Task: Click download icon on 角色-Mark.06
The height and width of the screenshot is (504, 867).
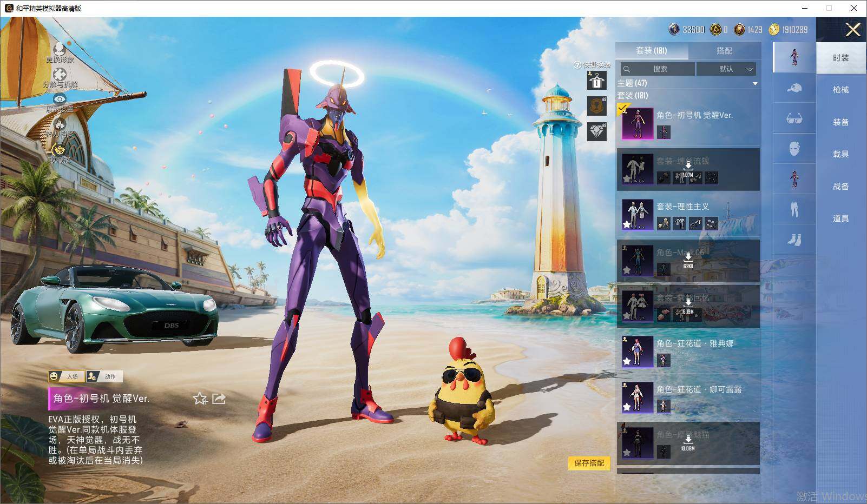Action: (688, 258)
